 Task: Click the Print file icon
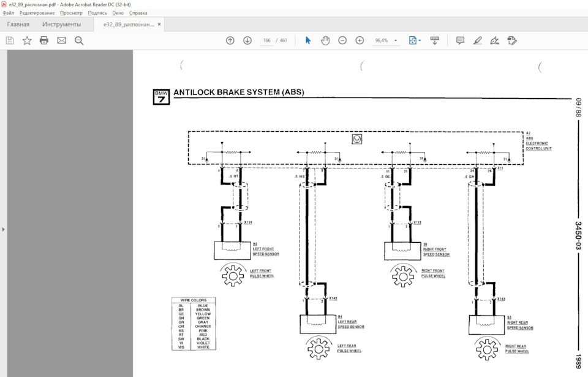44,40
